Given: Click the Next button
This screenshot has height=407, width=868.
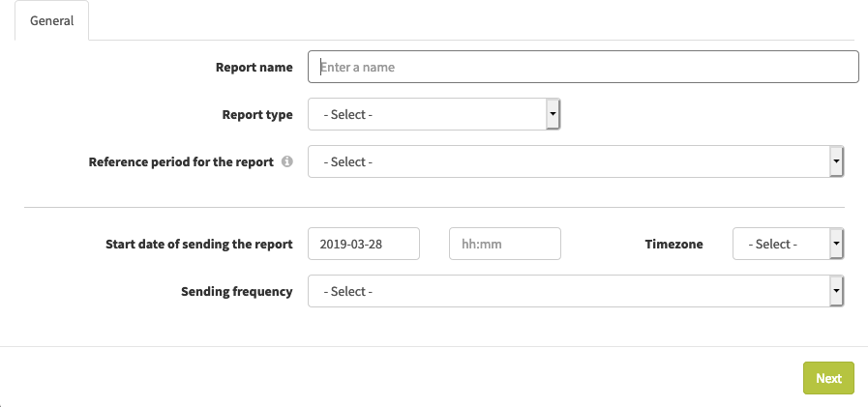Looking at the screenshot, I should (x=828, y=378).
